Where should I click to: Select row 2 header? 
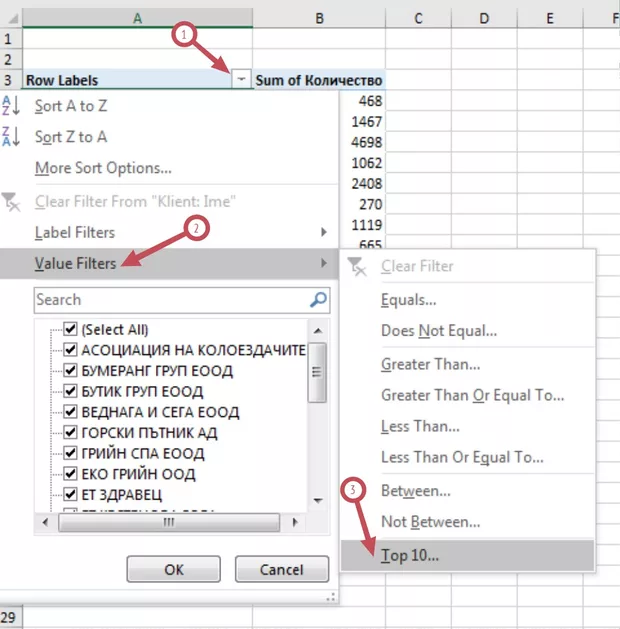pyautogui.click(x=11, y=59)
